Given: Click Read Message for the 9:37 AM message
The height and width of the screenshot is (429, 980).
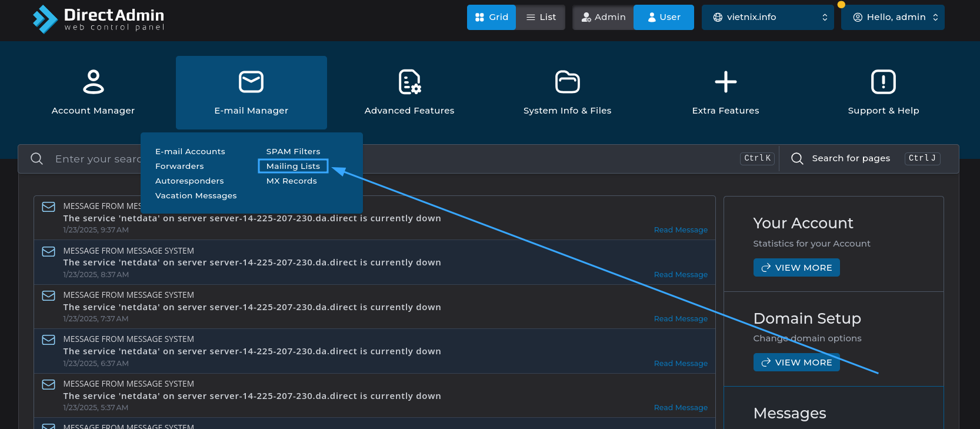Looking at the screenshot, I should click(x=681, y=230).
